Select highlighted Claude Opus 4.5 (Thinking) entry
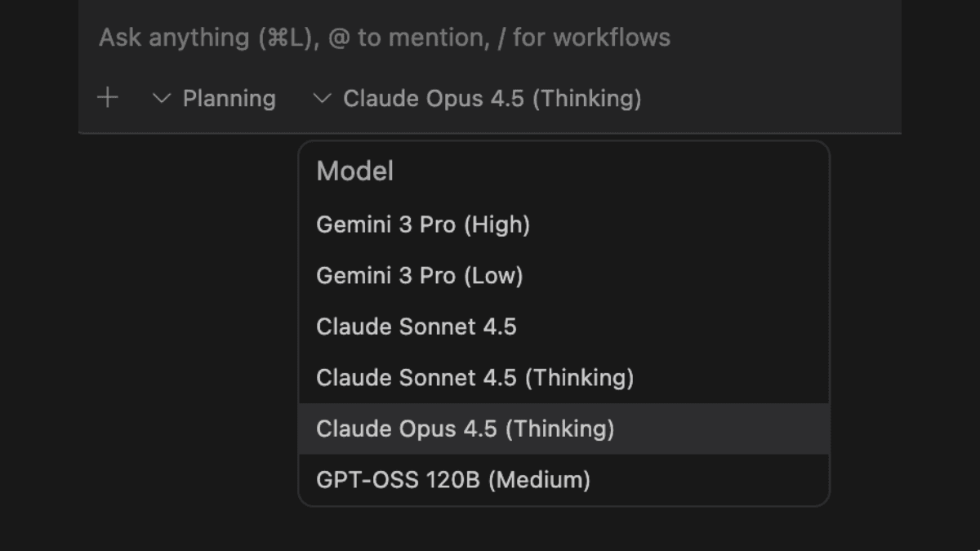Screen dimensions: 980x551 coord(465,429)
